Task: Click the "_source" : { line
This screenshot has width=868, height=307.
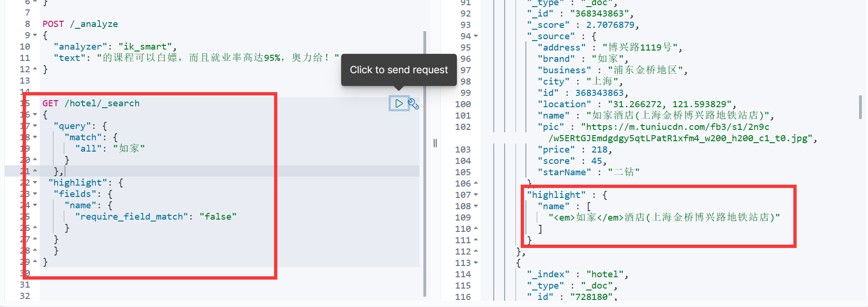Action: pos(562,36)
